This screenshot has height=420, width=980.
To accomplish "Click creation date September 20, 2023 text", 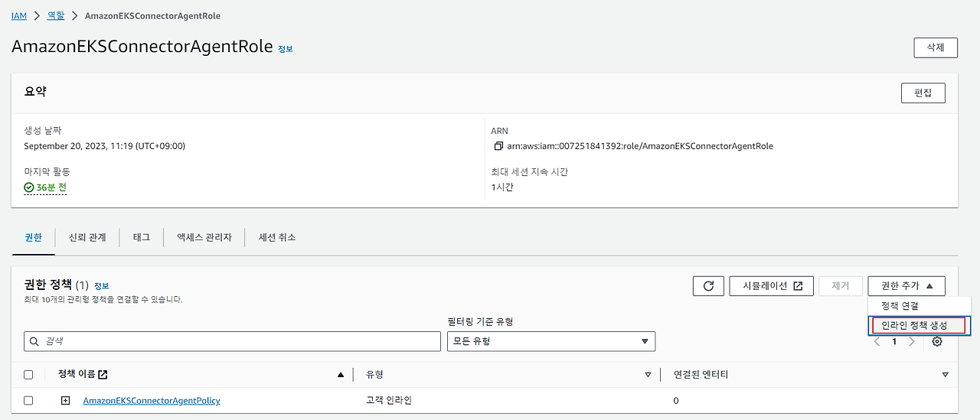I will pos(104,146).
